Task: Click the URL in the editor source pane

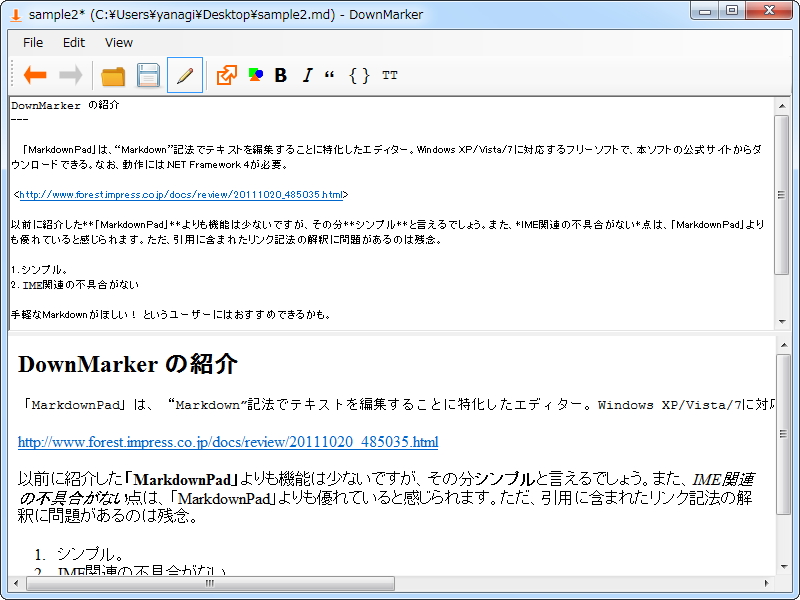Action: click(x=181, y=194)
